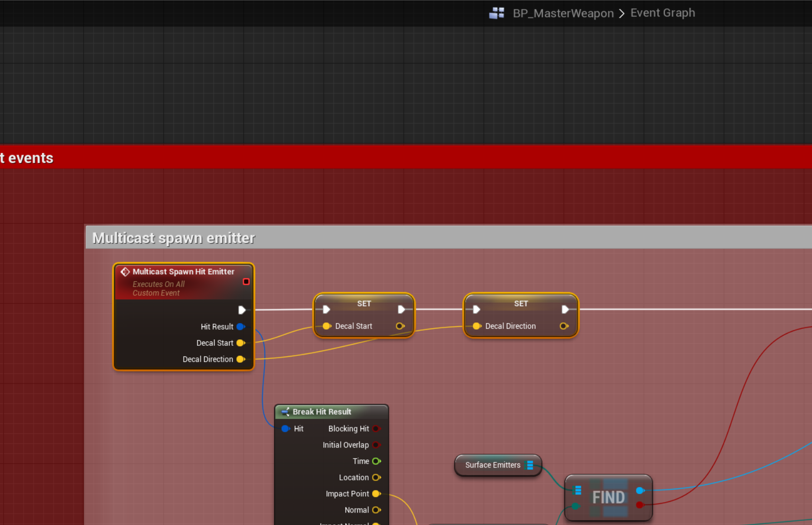This screenshot has width=812, height=525.
Task: Click the Impact Point output pin
Action: pyautogui.click(x=376, y=494)
